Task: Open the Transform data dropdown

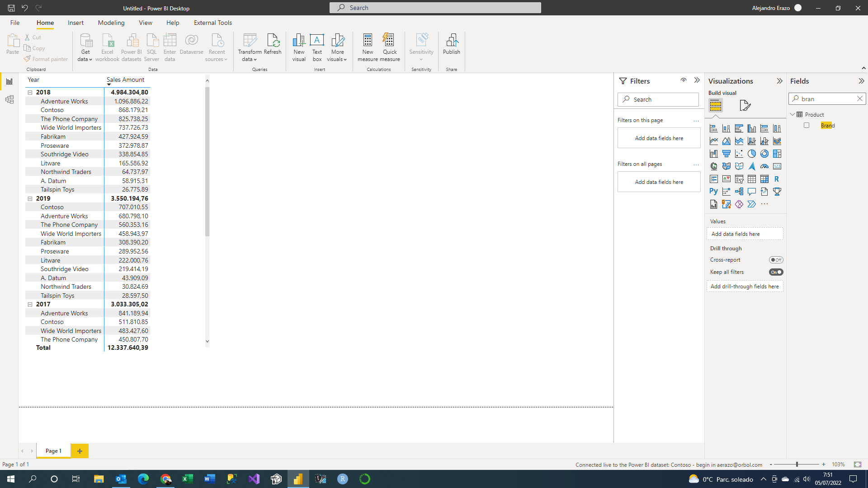Action: coord(250,47)
